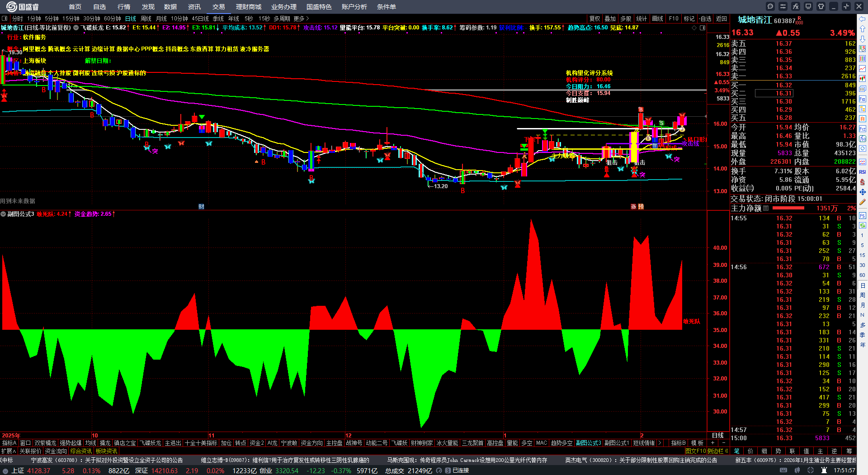Open the 行情 menu

(x=124, y=7)
